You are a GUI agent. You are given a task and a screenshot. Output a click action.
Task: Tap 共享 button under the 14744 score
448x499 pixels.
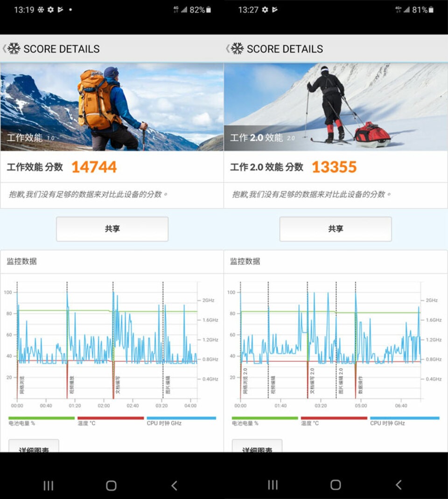click(x=112, y=229)
